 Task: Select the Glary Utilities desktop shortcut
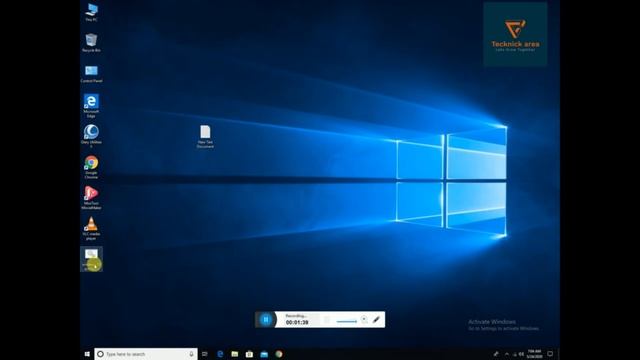91,136
